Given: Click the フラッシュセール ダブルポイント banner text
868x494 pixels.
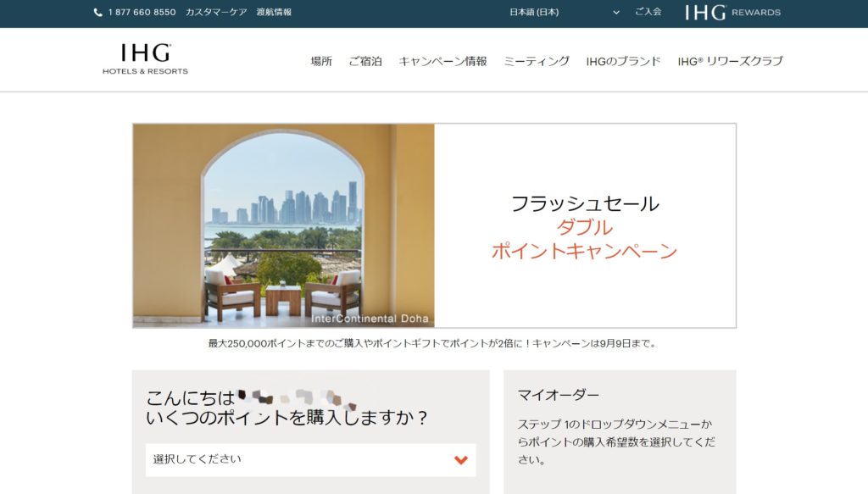Looking at the screenshot, I should point(585,227).
